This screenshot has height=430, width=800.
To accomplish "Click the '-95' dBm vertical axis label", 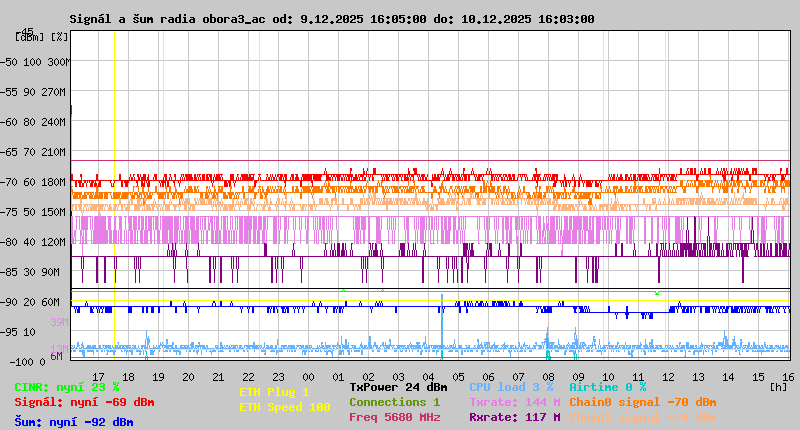I will click(x=9, y=332).
